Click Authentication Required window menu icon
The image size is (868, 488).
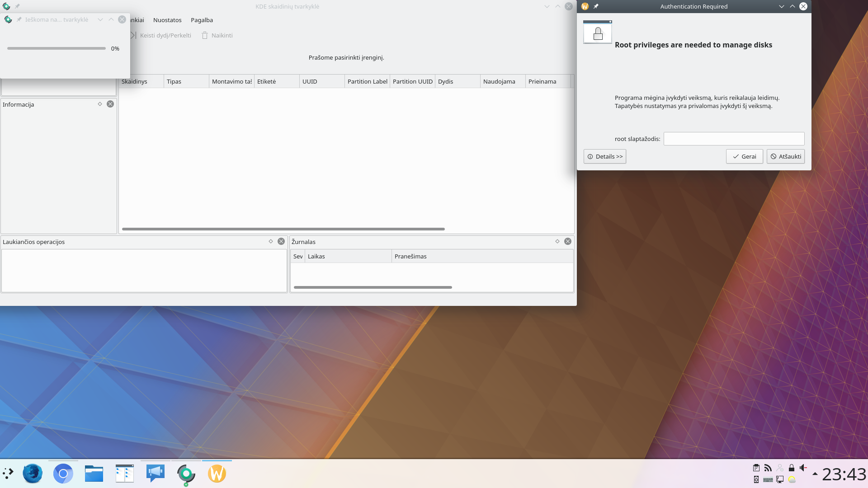tap(585, 6)
